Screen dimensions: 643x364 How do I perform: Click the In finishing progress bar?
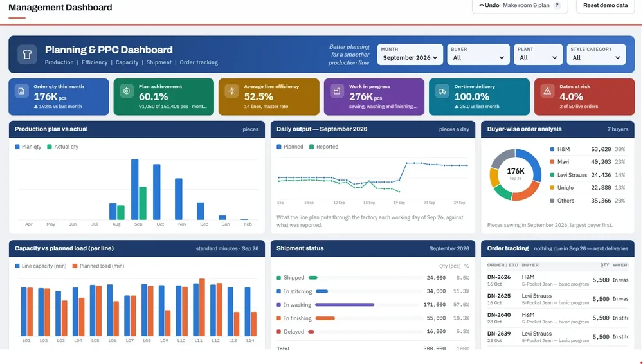coord(325,318)
